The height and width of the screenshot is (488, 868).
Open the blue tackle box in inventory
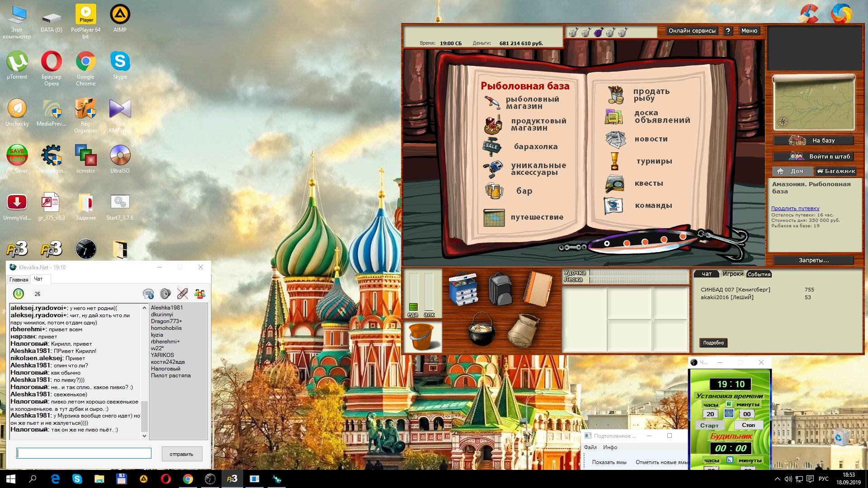tap(463, 288)
